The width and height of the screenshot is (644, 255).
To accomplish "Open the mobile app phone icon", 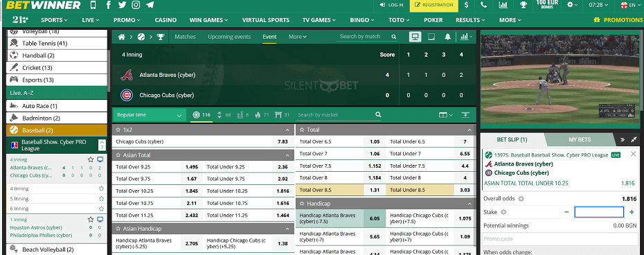I will coord(93,5).
